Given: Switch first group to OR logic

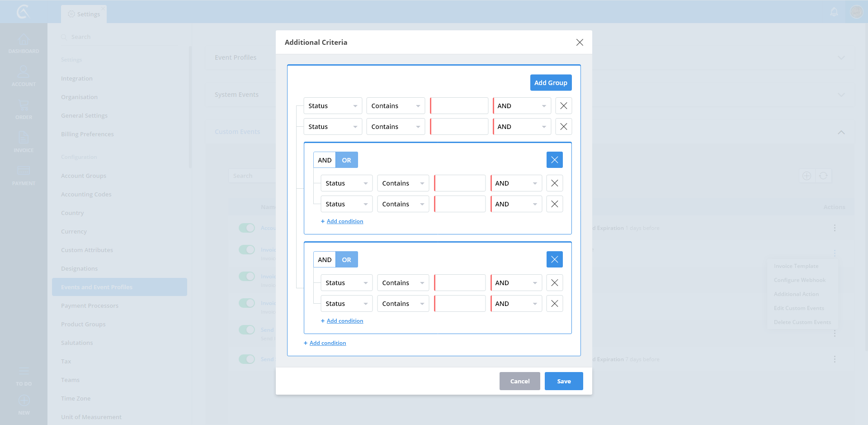Looking at the screenshot, I should coord(346,160).
